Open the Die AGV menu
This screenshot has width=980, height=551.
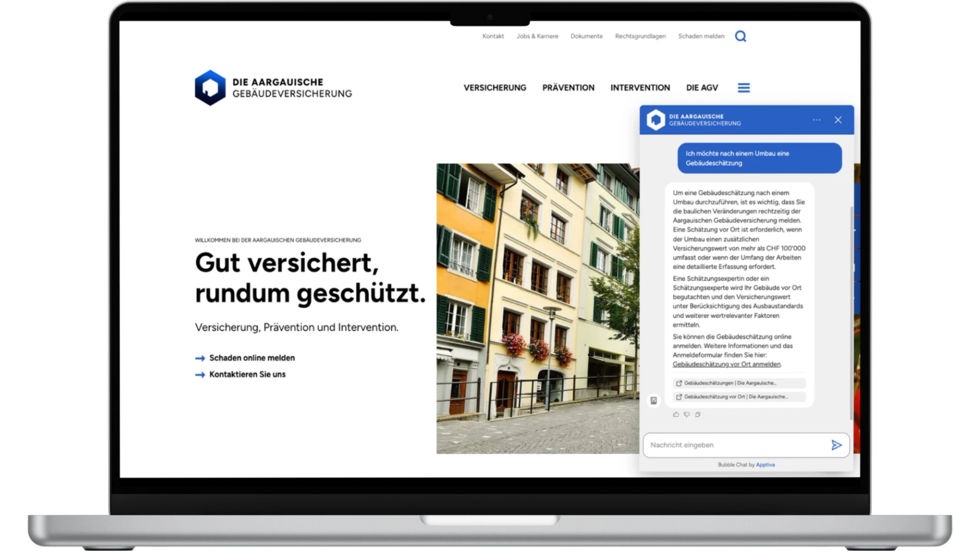coord(702,88)
